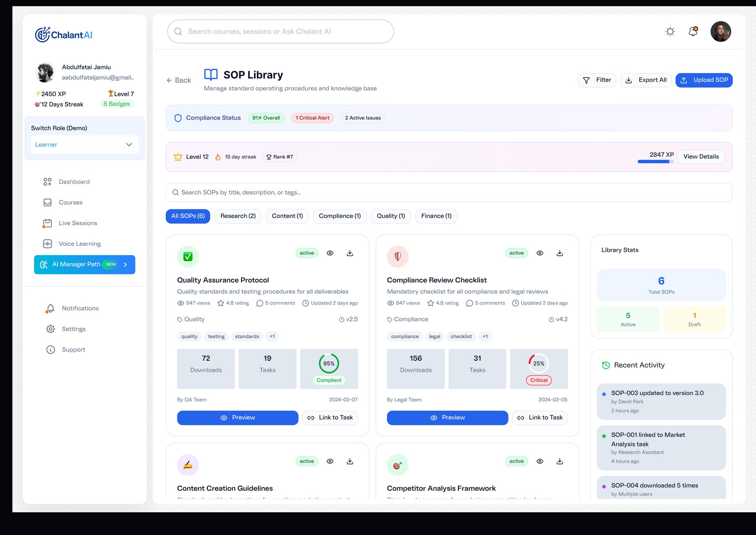Preview the Quality Assurance Protocol
This screenshot has width=756, height=535.
[x=238, y=418]
